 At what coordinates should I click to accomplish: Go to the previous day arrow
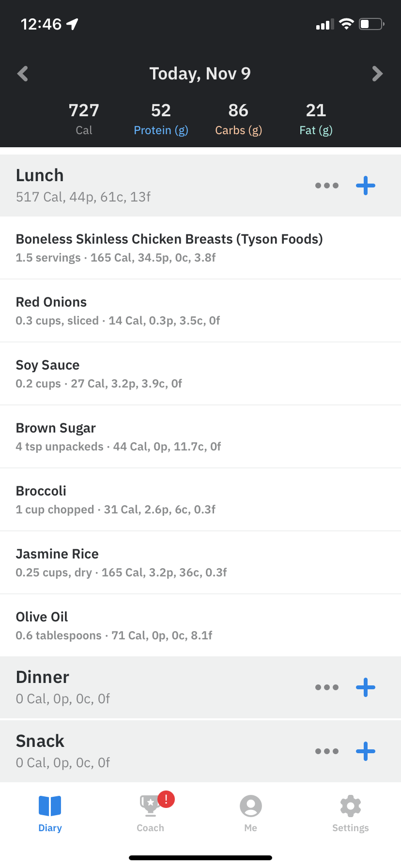click(23, 74)
